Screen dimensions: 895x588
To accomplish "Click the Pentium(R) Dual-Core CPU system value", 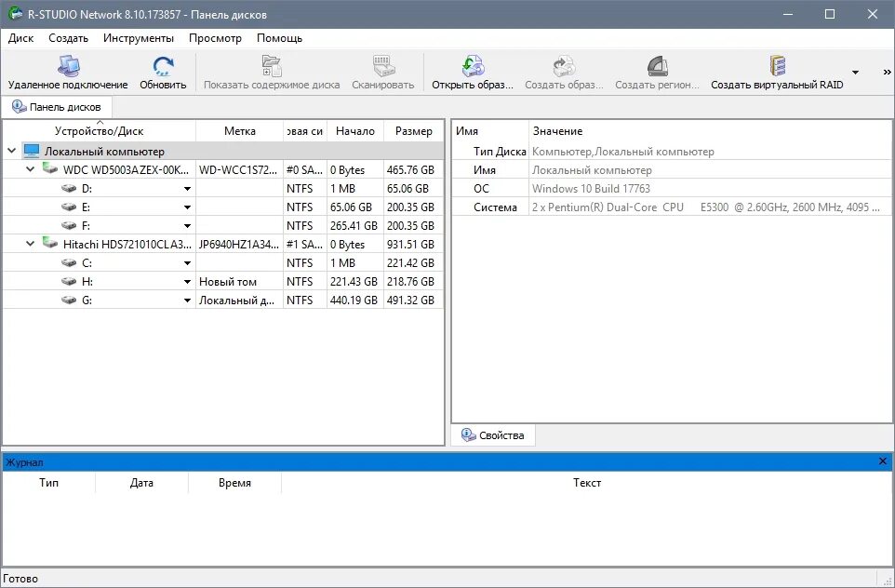I will tap(705, 207).
